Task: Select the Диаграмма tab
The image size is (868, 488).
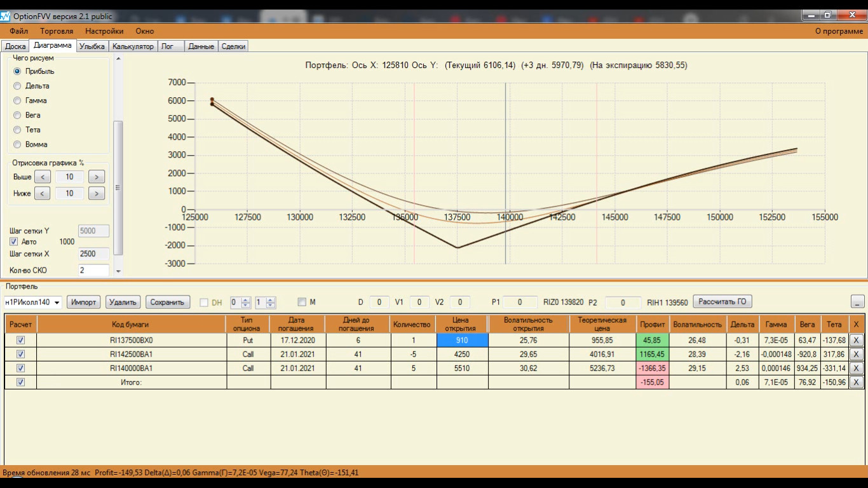Action: 53,46
